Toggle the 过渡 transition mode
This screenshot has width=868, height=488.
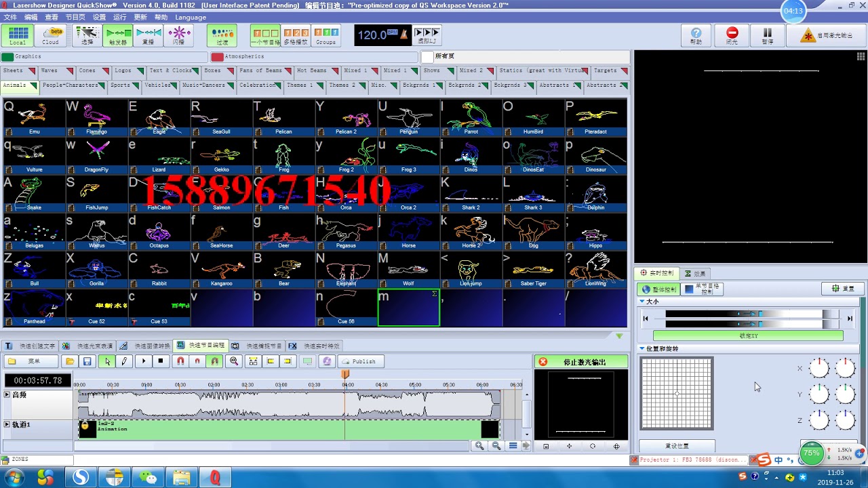click(222, 35)
